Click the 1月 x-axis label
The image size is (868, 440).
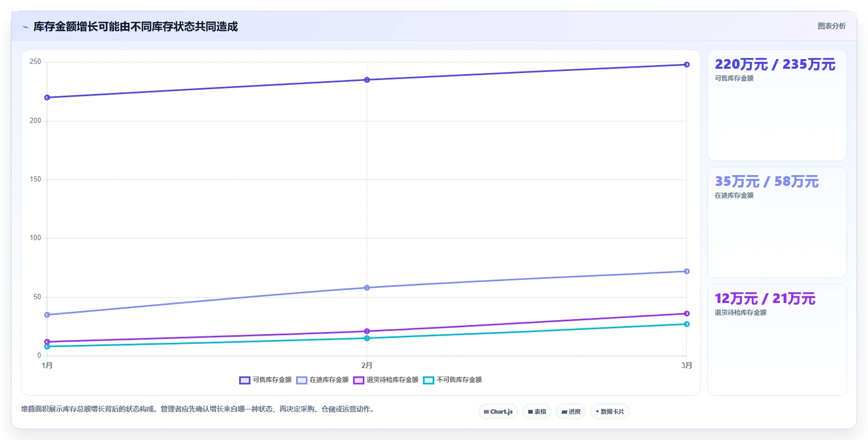[47, 365]
